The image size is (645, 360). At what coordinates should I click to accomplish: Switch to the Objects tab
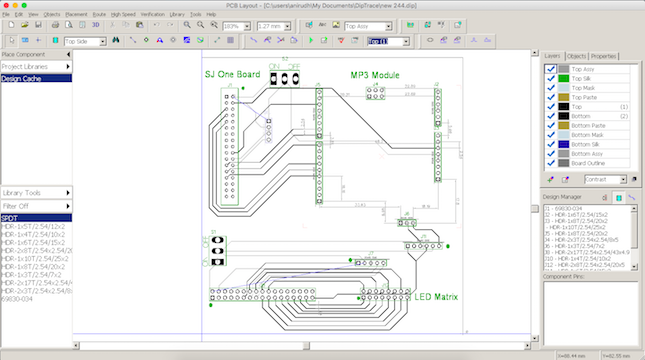[x=576, y=56]
